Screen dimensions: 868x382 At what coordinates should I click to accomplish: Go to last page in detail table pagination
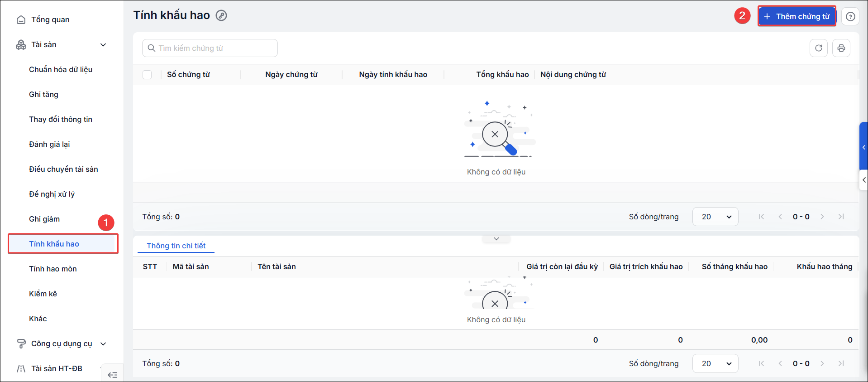[x=841, y=363]
